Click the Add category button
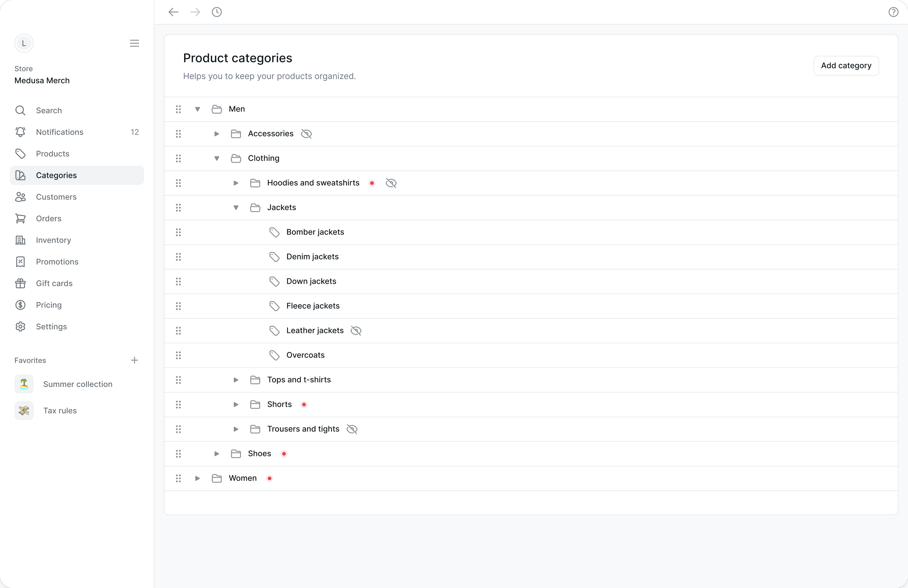 click(846, 66)
